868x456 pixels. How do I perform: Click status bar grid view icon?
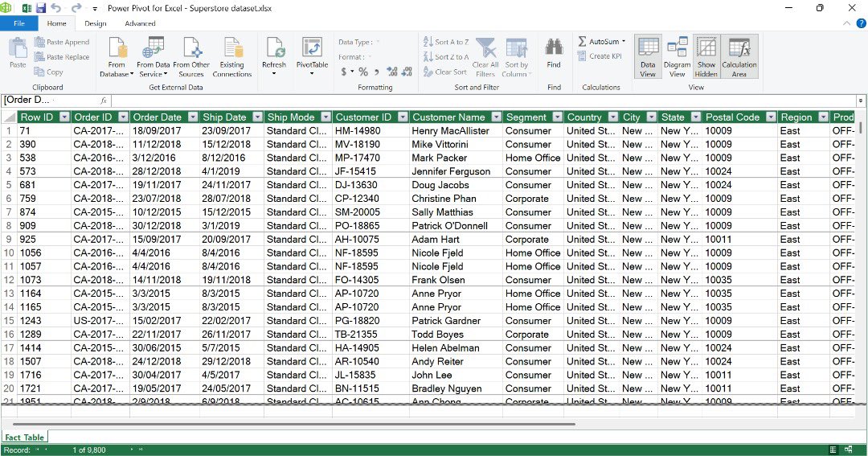[x=833, y=450]
